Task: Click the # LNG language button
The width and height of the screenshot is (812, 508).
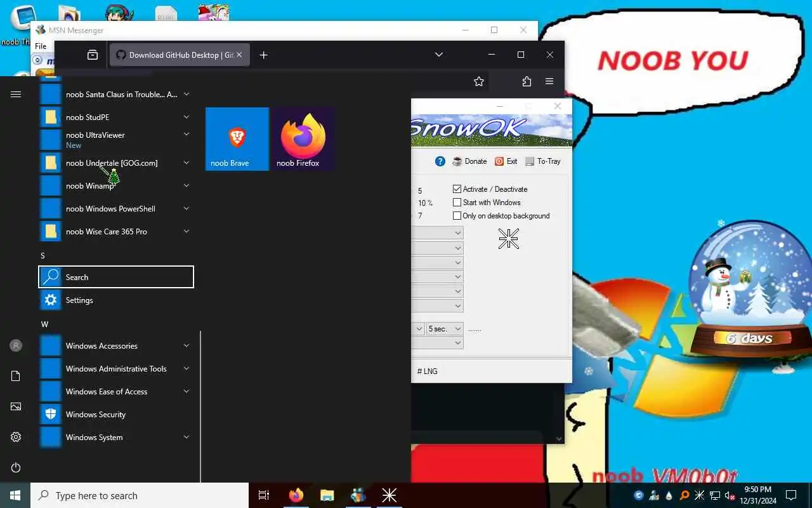Action: (427, 371)
